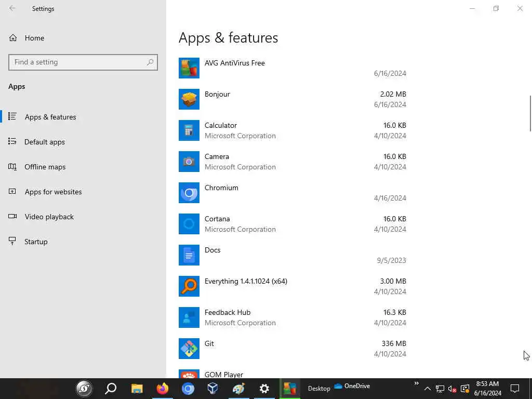Open File Explorer from taskbar
The height and width of the screenshot is (399, 532).
pos(137,389)
